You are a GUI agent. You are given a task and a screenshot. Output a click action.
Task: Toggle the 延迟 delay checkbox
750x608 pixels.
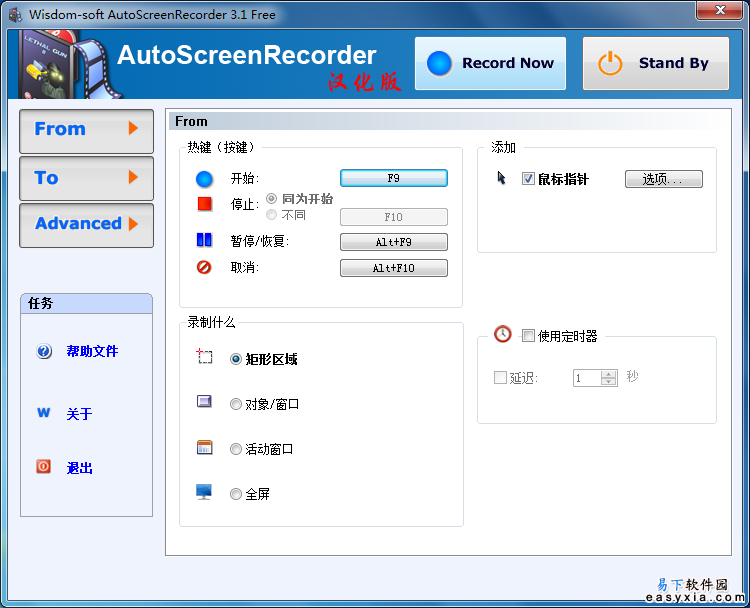pyautogui.click(x=500, y=377)
